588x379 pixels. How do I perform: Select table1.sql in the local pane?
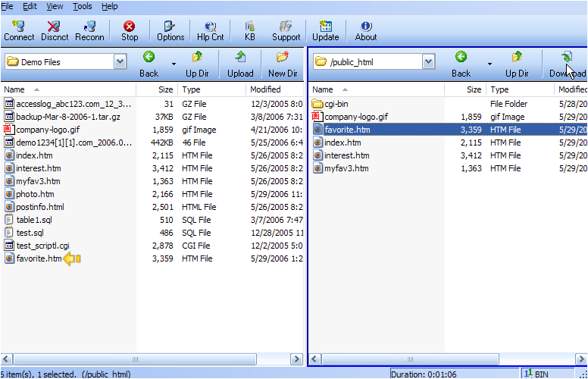(34, 220)
